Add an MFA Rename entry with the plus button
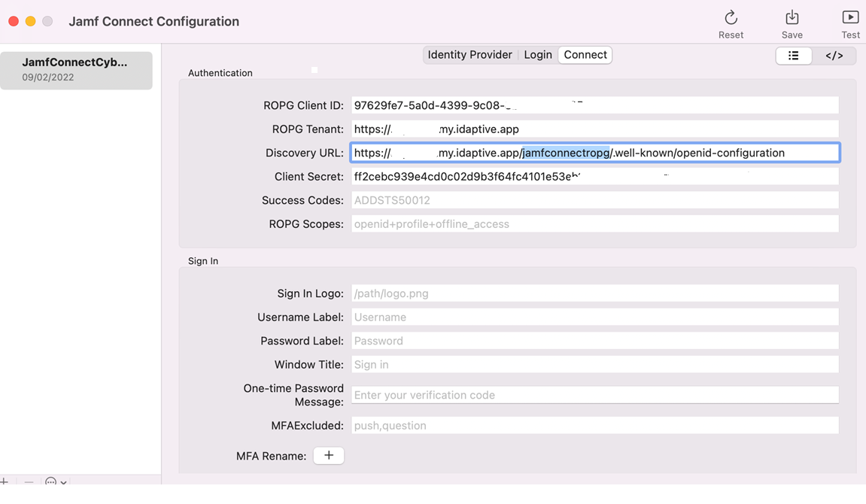Viewport: 866px width, 504px height. click(x=329, y=455)
